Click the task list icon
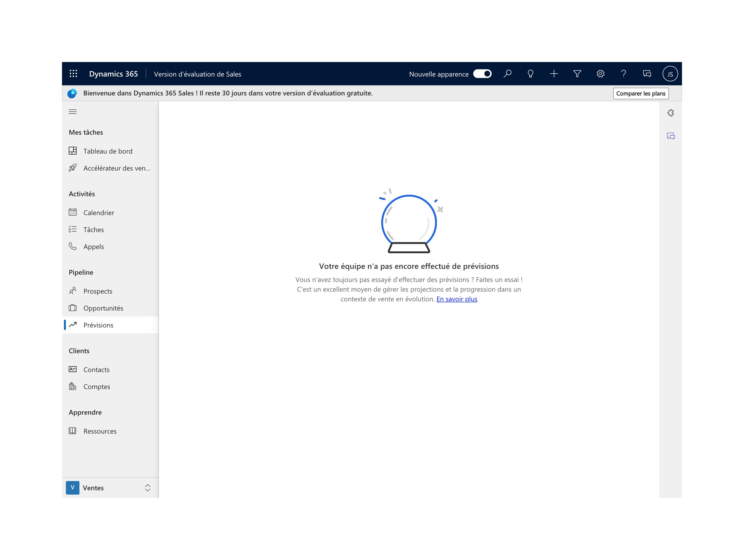The image size is (744, 560). click(73, 229)
